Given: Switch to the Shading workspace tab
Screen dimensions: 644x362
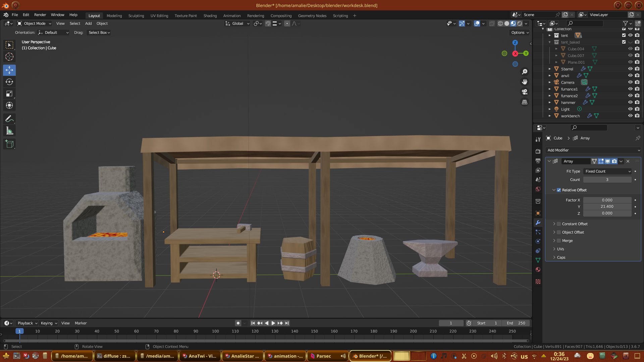Looking at the screenshot, I should coord(210,16).
